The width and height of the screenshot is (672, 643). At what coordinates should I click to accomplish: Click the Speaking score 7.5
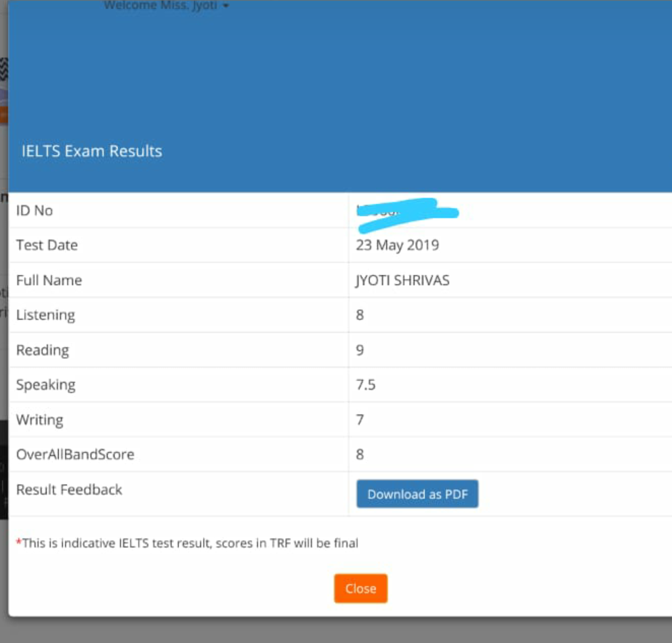click(366, 385)
